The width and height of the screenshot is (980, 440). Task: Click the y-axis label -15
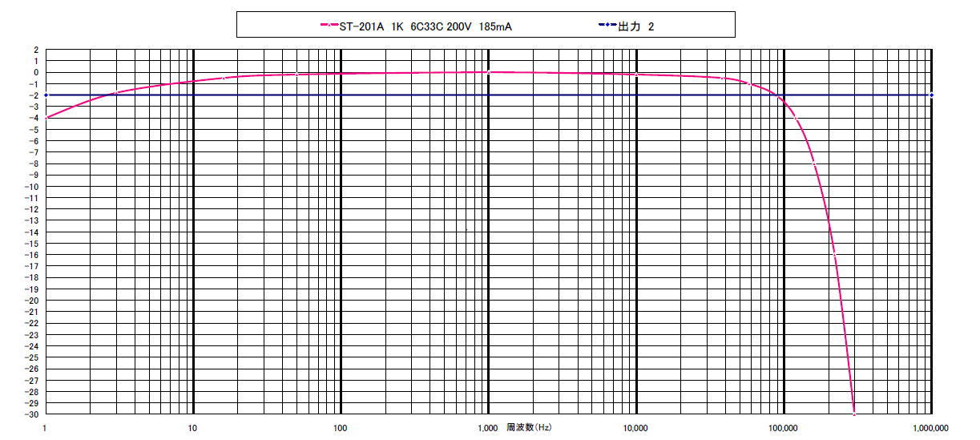tap(32, 244)
